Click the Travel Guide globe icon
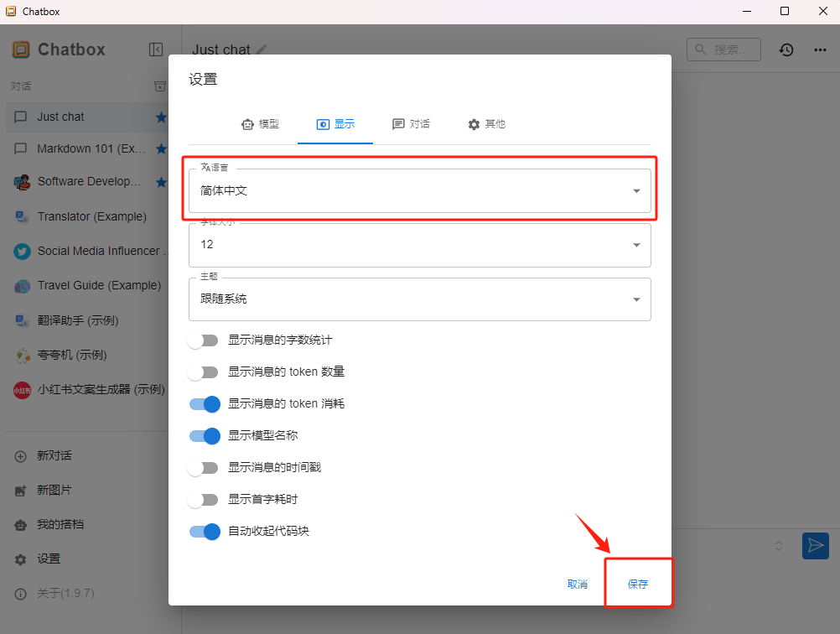The image size is (840, 634). 22,286
